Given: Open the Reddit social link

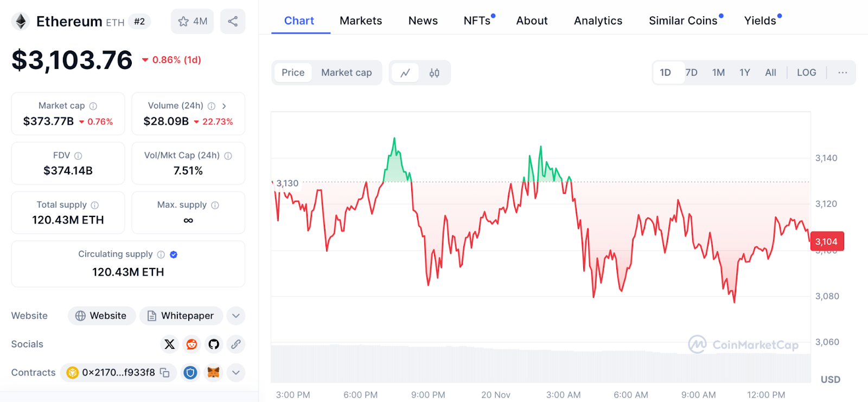Looking at the screenshot, I should tap(192, 344).
